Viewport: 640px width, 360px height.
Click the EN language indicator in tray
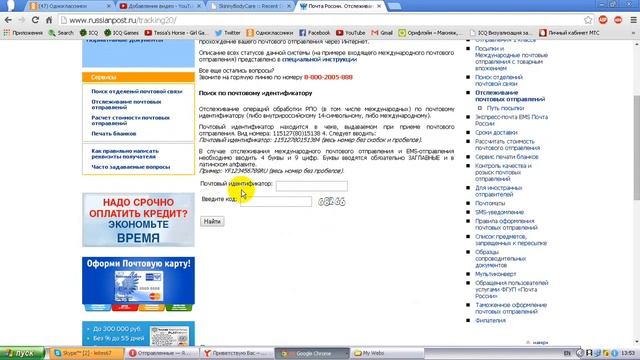pyautogui.click(x=567, y=353)
